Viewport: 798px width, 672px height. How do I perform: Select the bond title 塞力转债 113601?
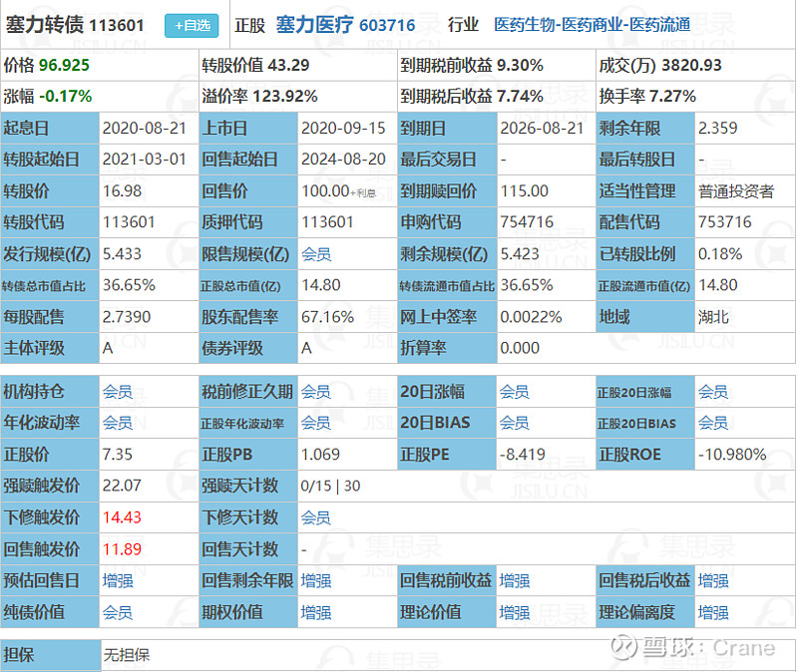tap(75, 24)
